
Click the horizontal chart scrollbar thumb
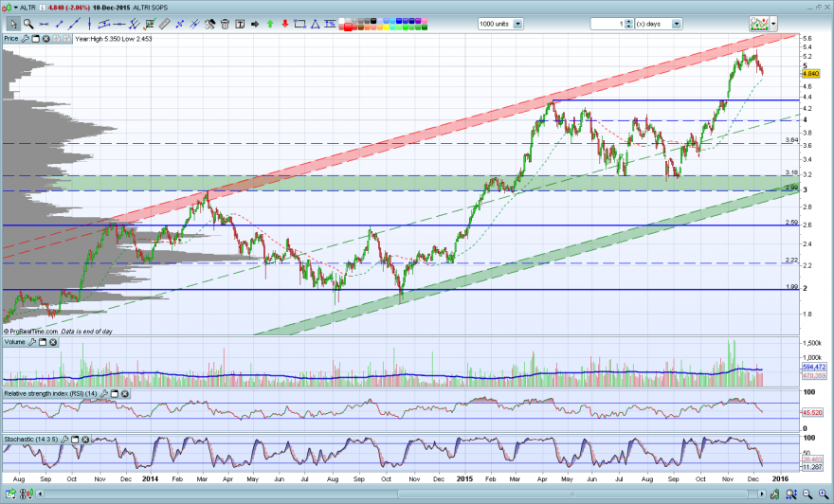point(572,495)
